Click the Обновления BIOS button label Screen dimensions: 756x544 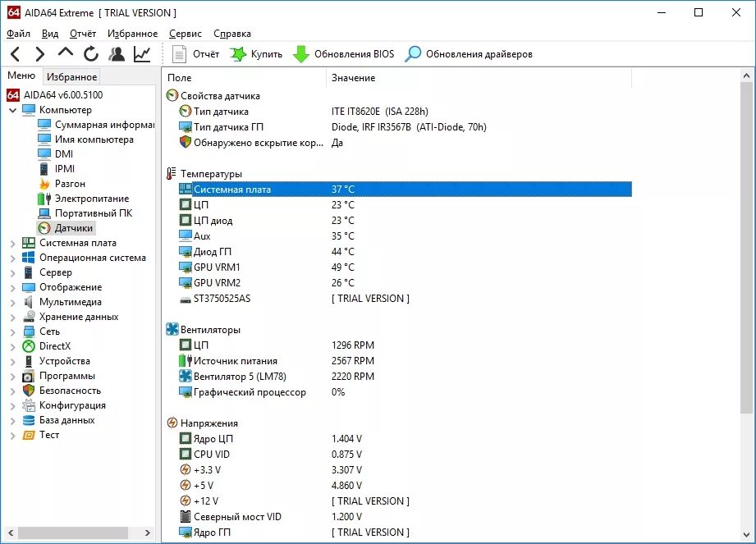click(x=355, y=54)
